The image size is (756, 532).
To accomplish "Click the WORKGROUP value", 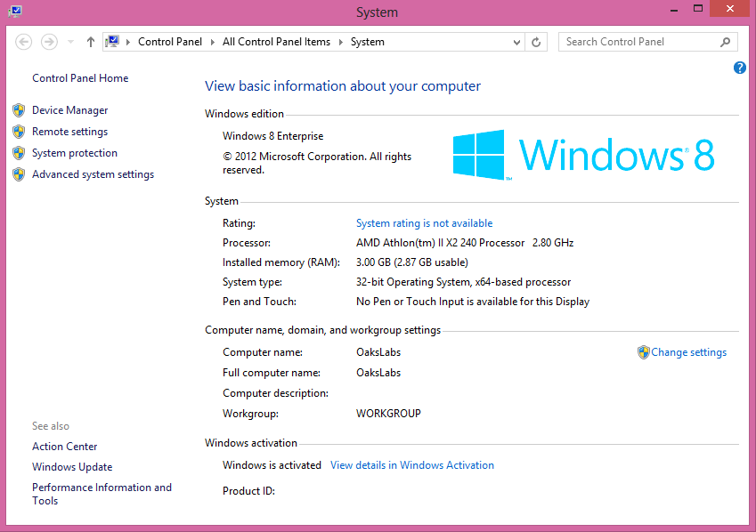I will (388, 414).
